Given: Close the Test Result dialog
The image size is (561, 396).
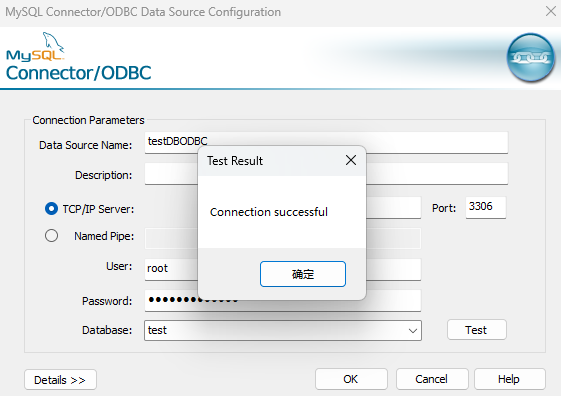Looking at the screenshot, I should [x=351, y=160].
